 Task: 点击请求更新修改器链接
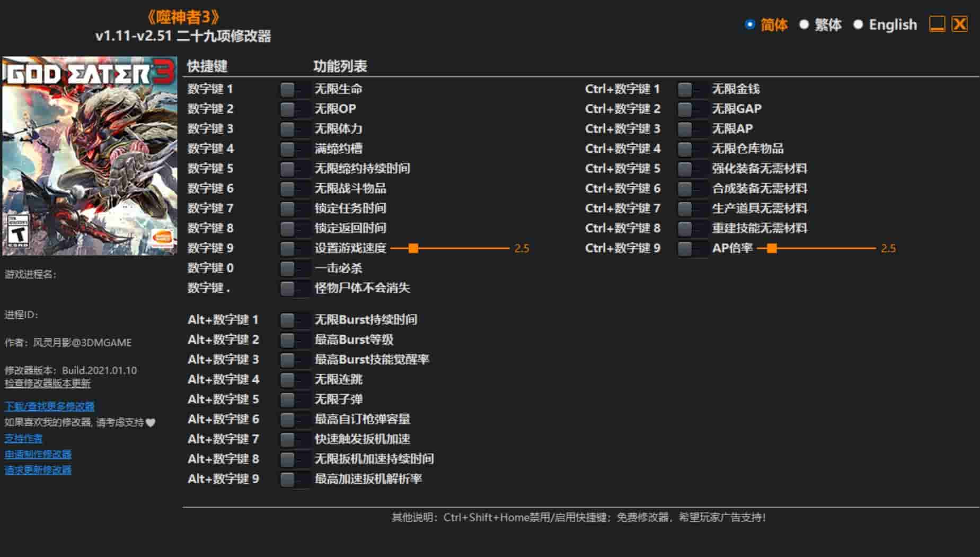37,469
